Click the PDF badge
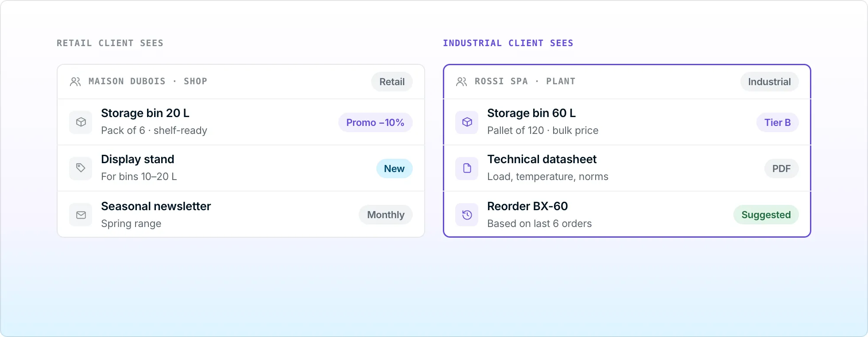 tap(781, 168)
